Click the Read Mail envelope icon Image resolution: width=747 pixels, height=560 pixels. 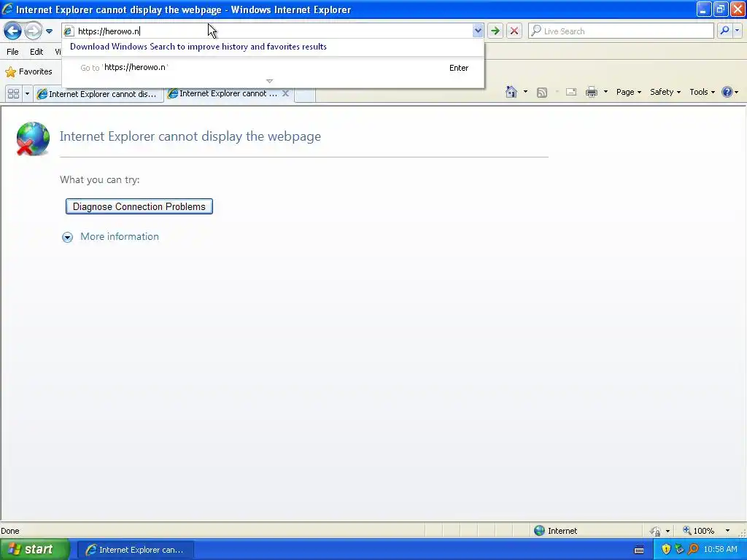[570, 92]
